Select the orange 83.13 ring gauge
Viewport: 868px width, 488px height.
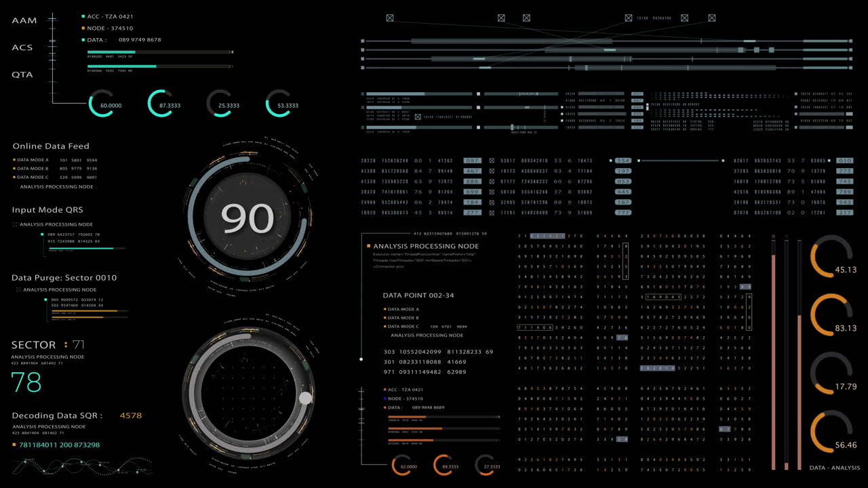point(831,314)
